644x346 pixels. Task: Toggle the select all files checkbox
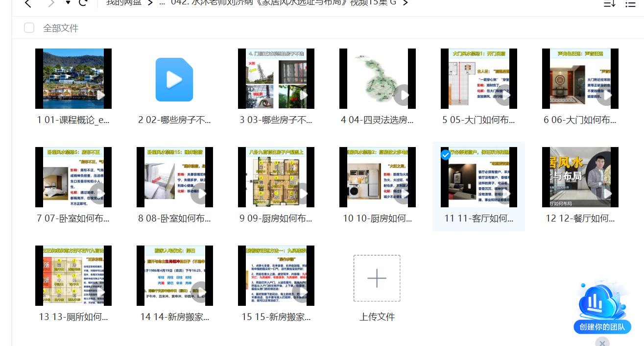[29, 28]
